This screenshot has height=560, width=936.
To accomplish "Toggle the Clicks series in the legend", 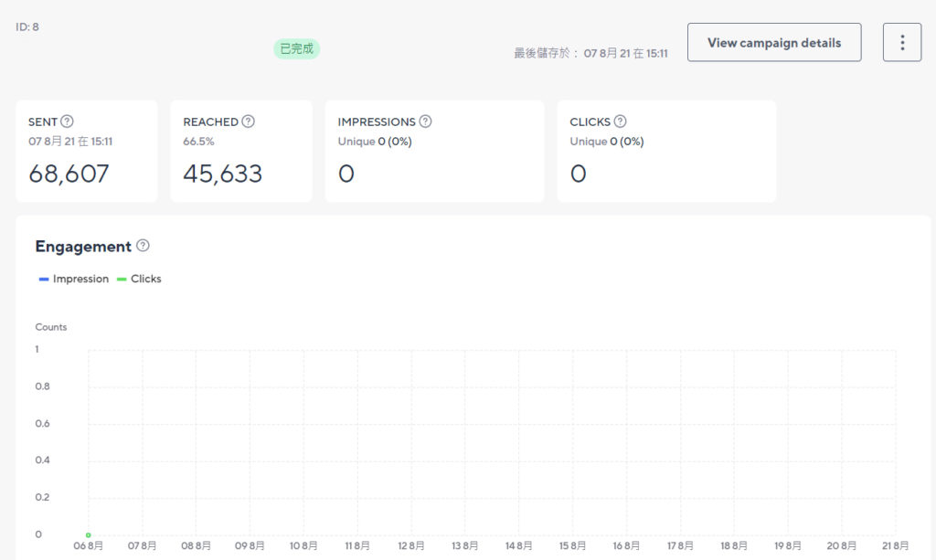I will pyautogui.click(x=139, y=279).
